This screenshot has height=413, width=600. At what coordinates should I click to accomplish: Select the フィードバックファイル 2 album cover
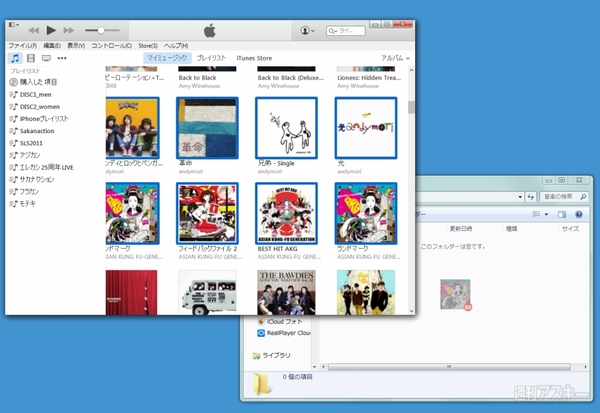pos(207,213)
